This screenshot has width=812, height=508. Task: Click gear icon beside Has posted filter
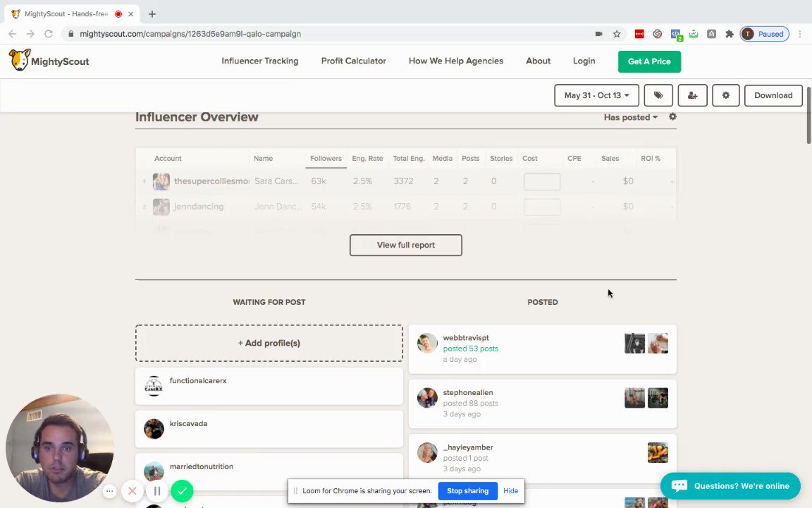click(672, 116)
